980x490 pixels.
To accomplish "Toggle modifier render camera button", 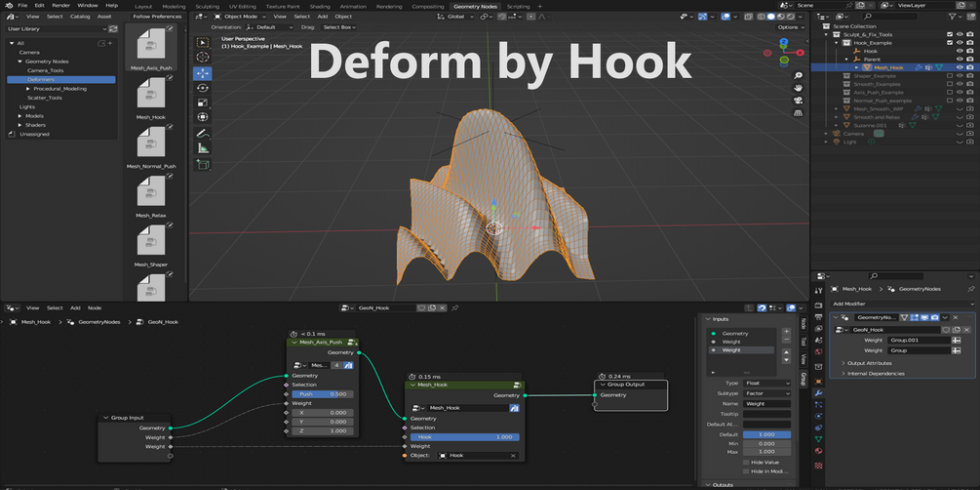I will tap(934, 318).
